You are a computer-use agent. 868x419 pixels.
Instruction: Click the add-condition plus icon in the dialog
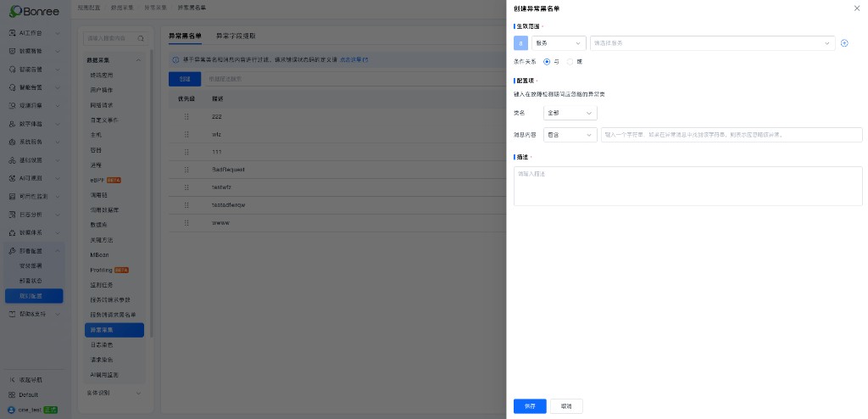pyautogui.click(x=844, y=43)
